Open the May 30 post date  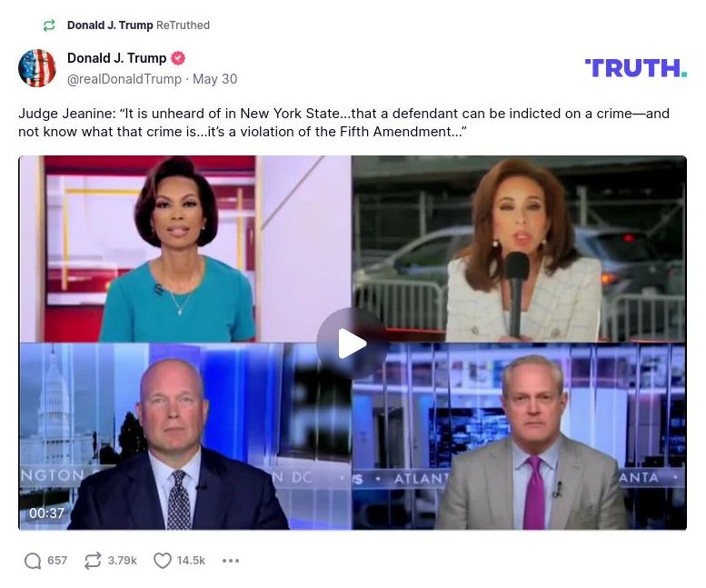[x=214, y=79]
